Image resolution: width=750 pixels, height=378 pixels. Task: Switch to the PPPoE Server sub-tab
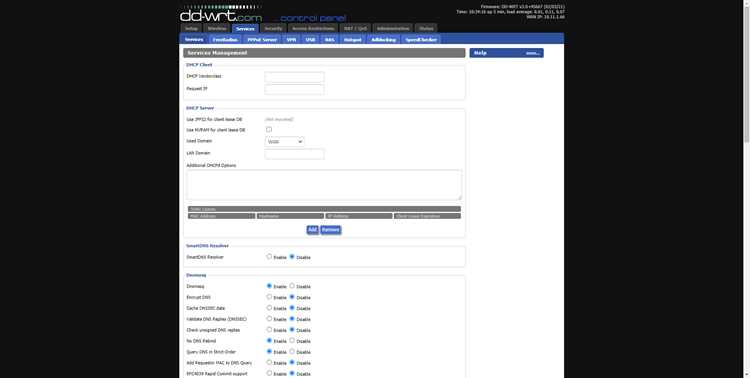[x=262, y=40]
